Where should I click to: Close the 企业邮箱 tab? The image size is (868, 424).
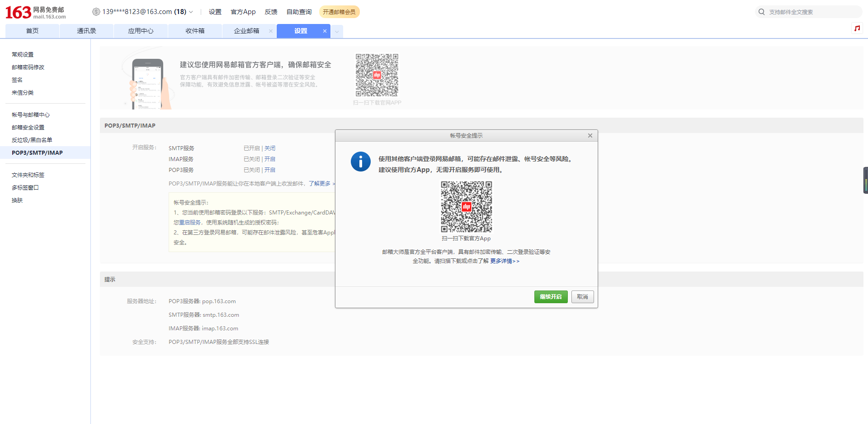tap(271, 31)
